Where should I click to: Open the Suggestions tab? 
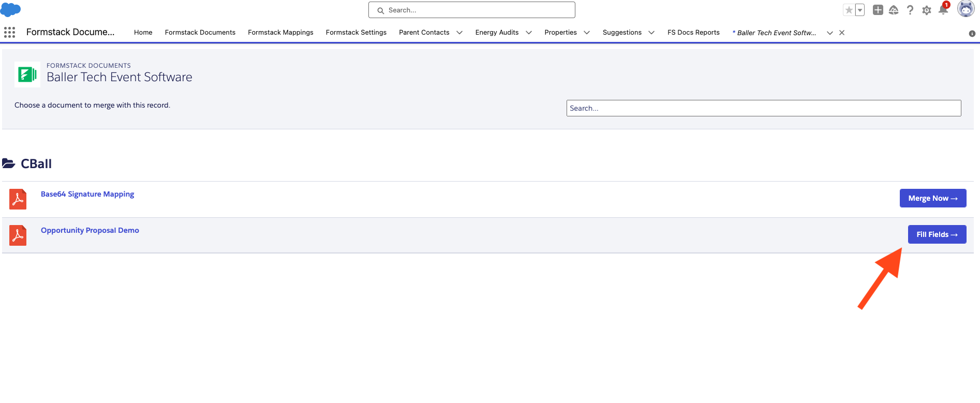pos(622,32)
